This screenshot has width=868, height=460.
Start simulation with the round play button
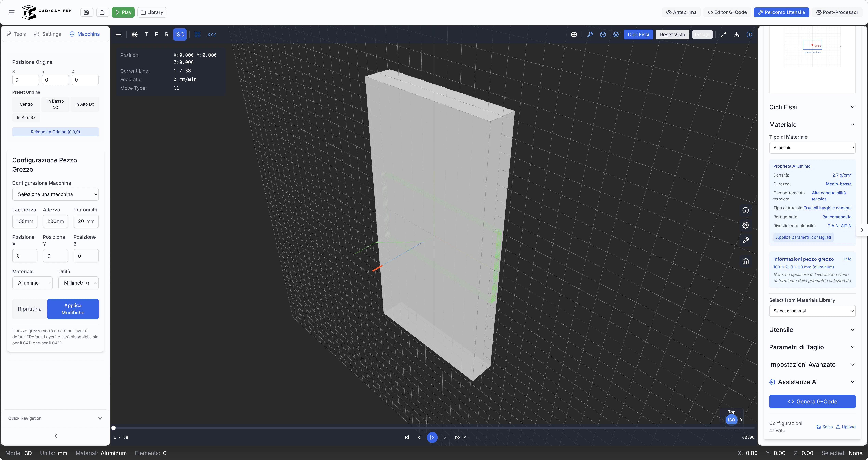pyautogui.click(x=432, y=437)
